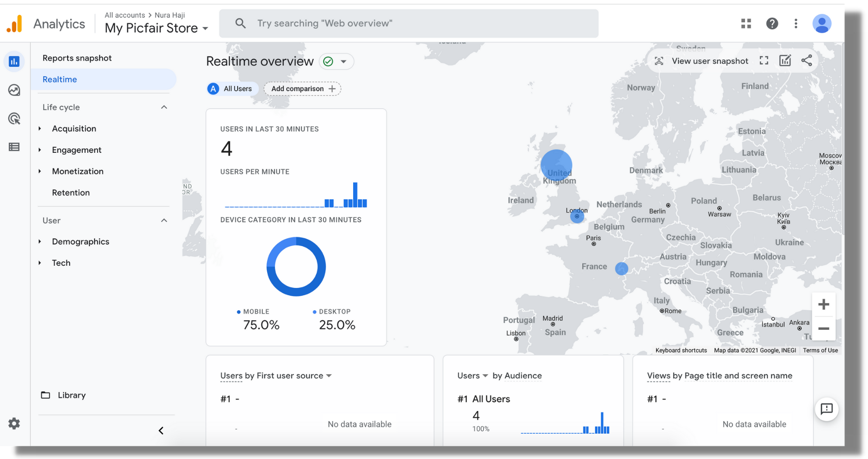868x459 pixels.
Task: Switch to the Realtime report in the sidebar
Action: pyautogui.click(x=60, y=79)
